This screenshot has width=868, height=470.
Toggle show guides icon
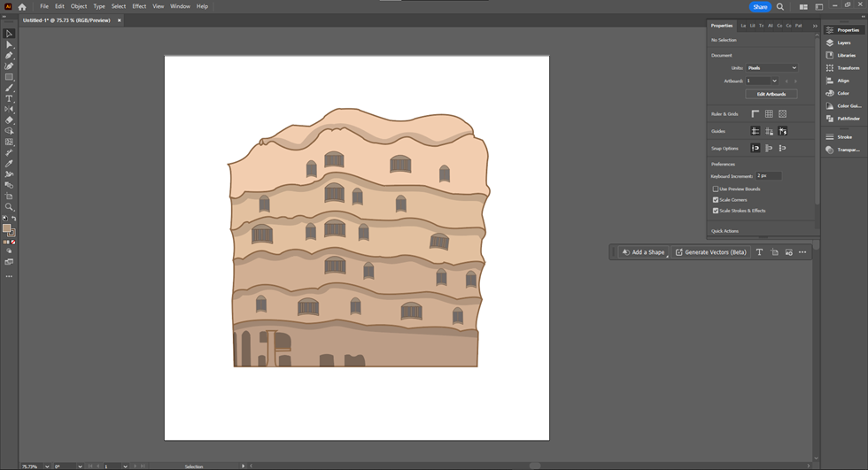pos(755,131)
